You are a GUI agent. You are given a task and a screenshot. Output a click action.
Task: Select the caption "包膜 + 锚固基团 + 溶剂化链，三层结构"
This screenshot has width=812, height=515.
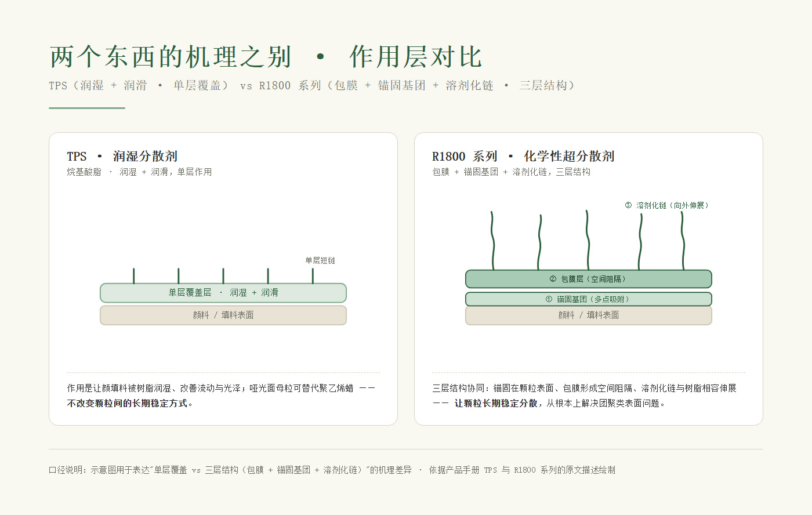(512, 172)
